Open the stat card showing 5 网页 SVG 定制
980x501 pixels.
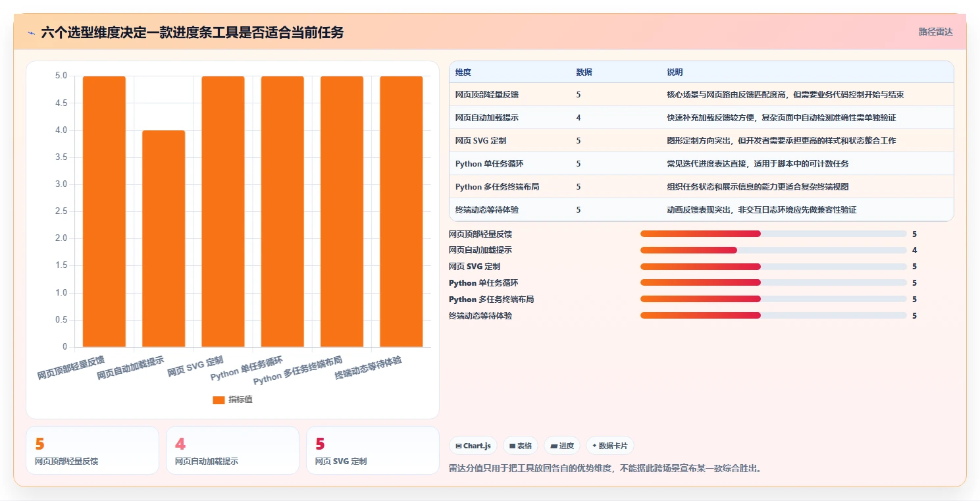point(373,450)
